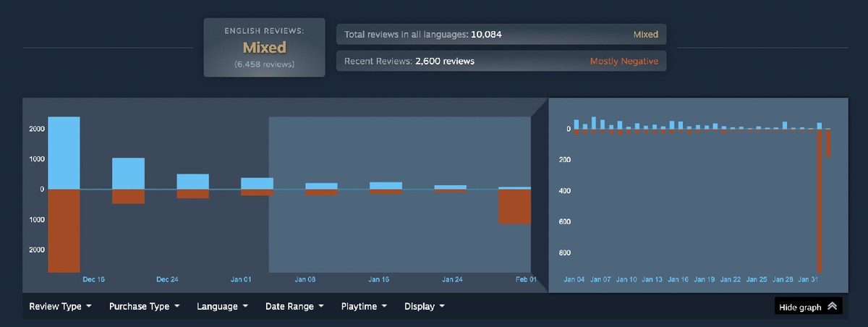This screenshot has width=868, height=327.
Task: Select the red negative bar near Feb 01
Action: 514,206
